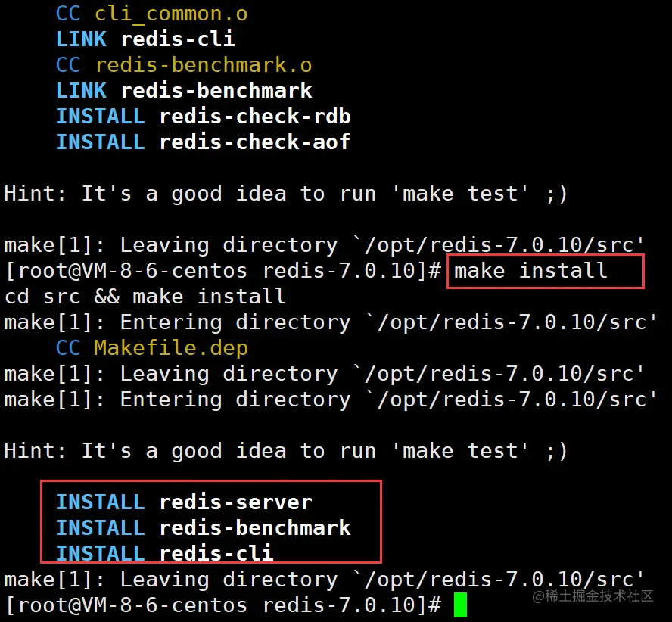Select the "cli_common.o" file name
The image size is (672, 622).
(x=171, y=14)
